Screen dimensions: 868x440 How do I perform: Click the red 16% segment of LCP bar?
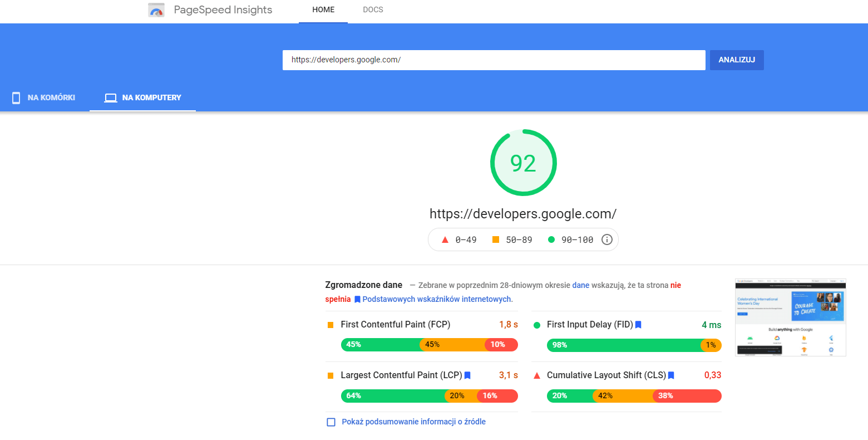tap(497, 395)
